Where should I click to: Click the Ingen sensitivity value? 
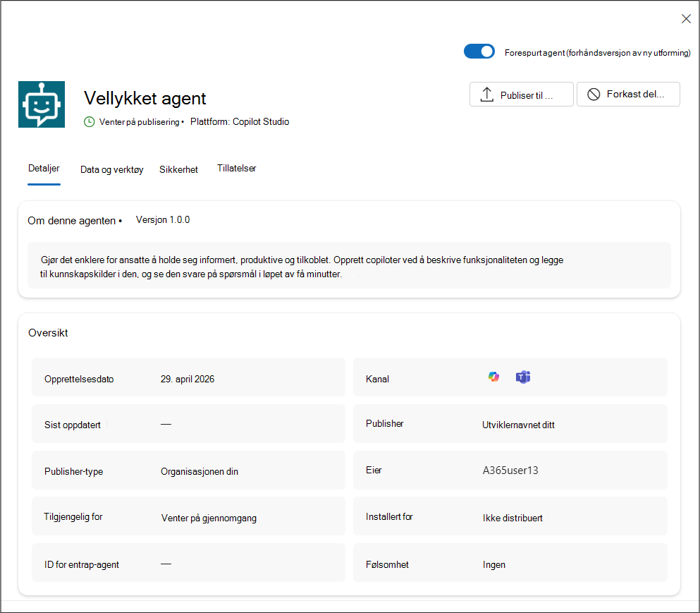tap(493, 565)
